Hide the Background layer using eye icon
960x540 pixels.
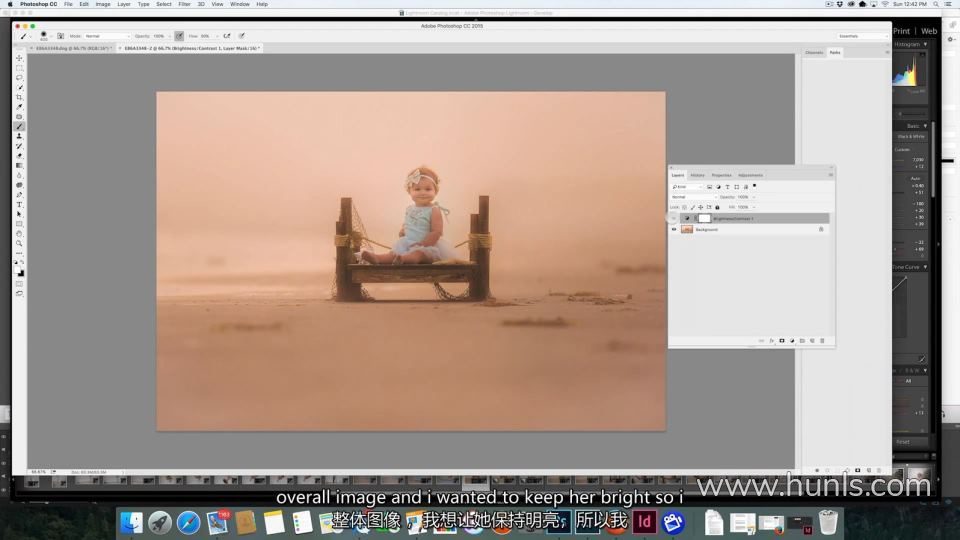673,230
